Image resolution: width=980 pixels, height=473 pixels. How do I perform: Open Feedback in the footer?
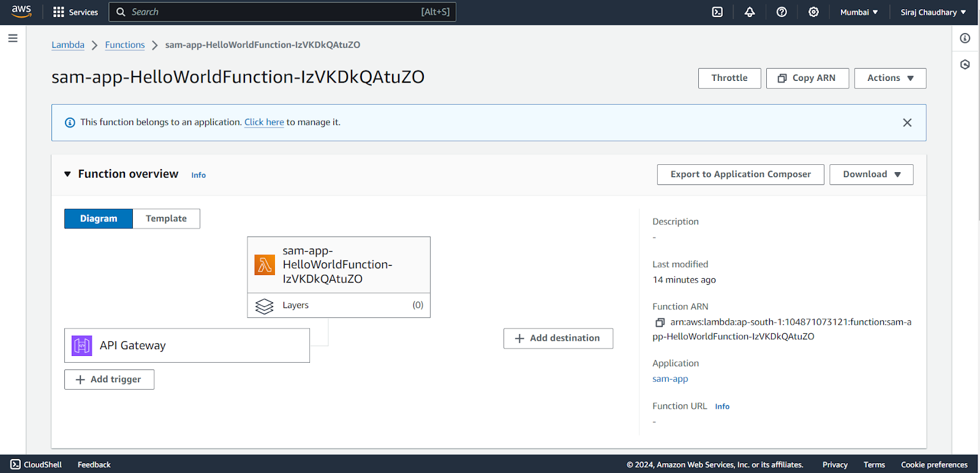click(94, 464)
